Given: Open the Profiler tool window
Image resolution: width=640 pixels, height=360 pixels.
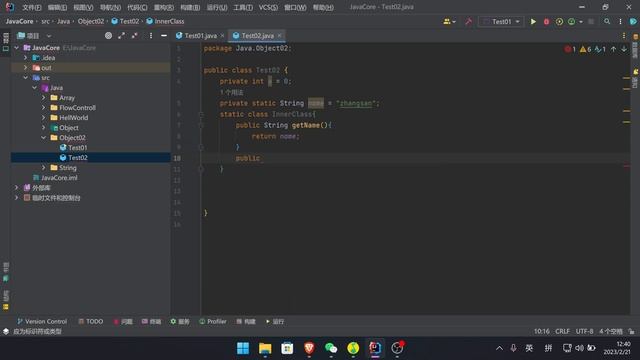Looking at the screenshot, I should click(x=213, y=322).
